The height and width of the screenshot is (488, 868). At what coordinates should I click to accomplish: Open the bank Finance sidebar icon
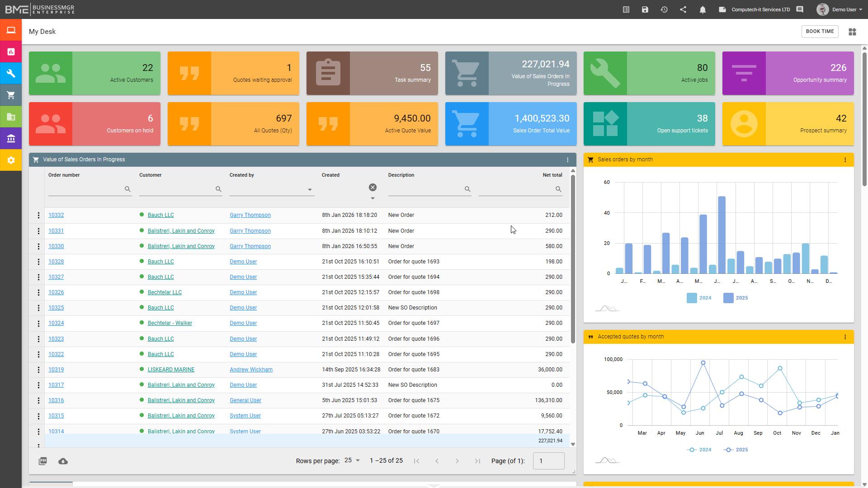point(11,139)
